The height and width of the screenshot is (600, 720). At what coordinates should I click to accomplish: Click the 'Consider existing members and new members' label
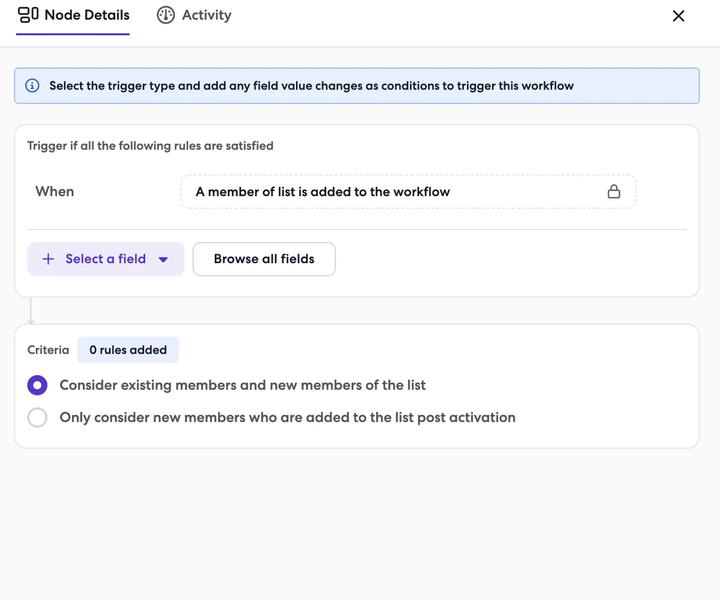[242, 385]
